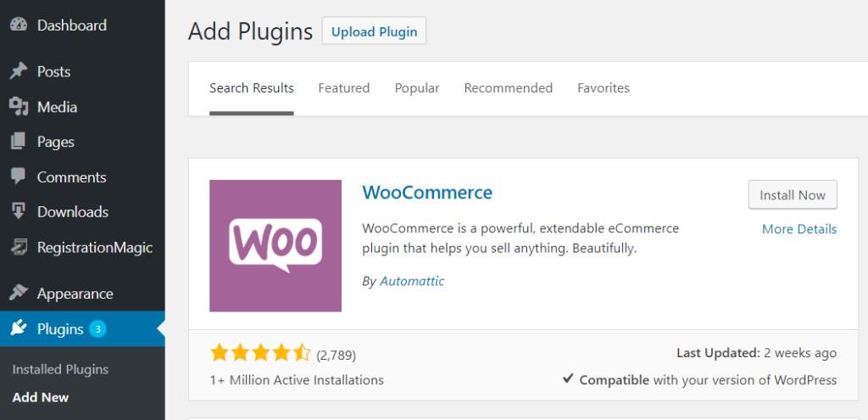
Task: Click the Upload Plugin button
Action: click(375, 32)
